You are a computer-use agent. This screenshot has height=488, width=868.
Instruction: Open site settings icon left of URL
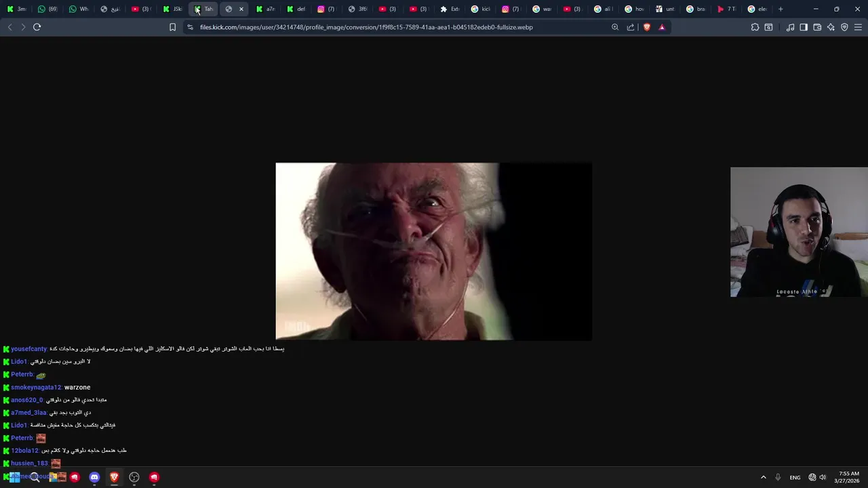[x=190, y=27]
